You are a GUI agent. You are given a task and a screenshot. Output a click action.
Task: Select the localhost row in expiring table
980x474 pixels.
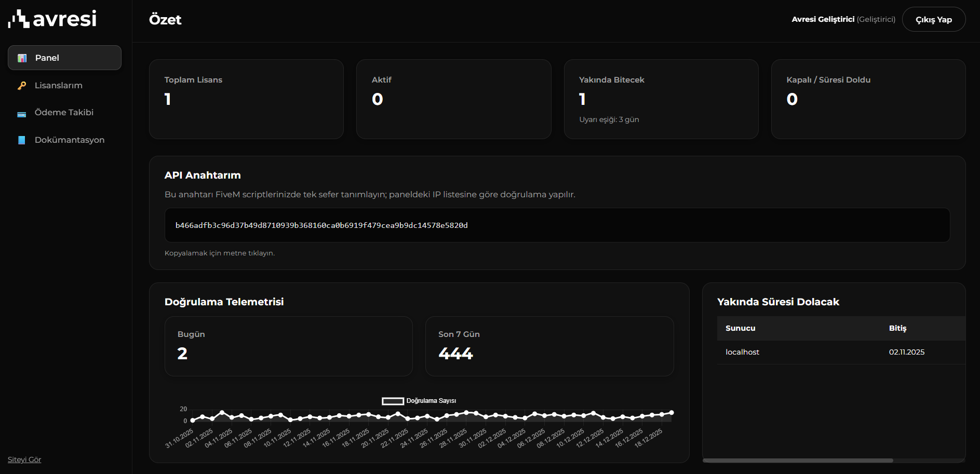742,352
